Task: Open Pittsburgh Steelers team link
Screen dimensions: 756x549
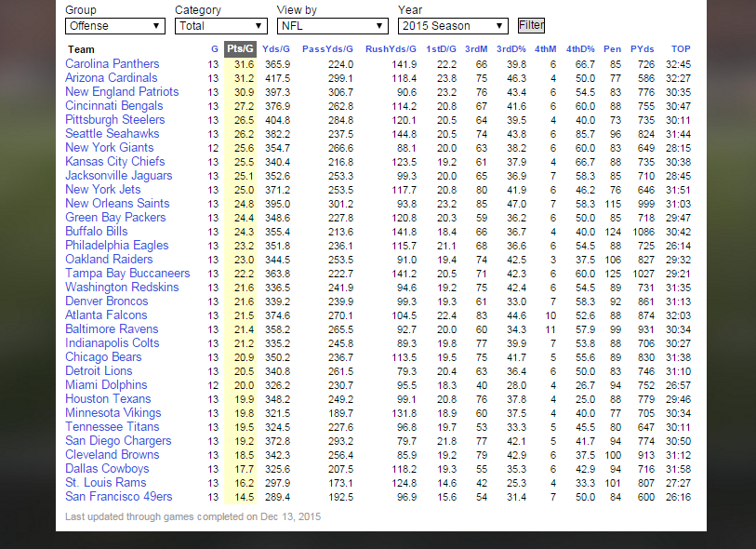Action: 115,120
